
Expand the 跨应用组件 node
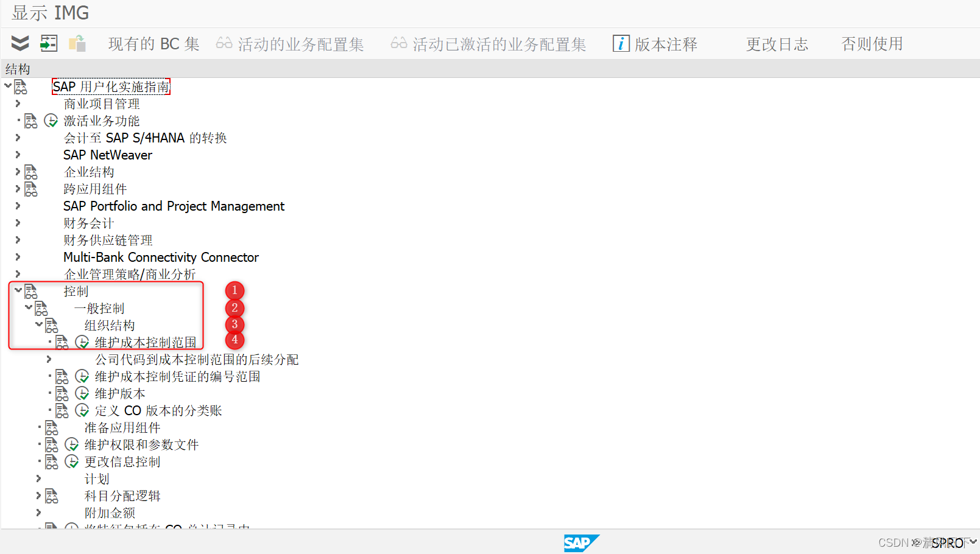point(18,189)
